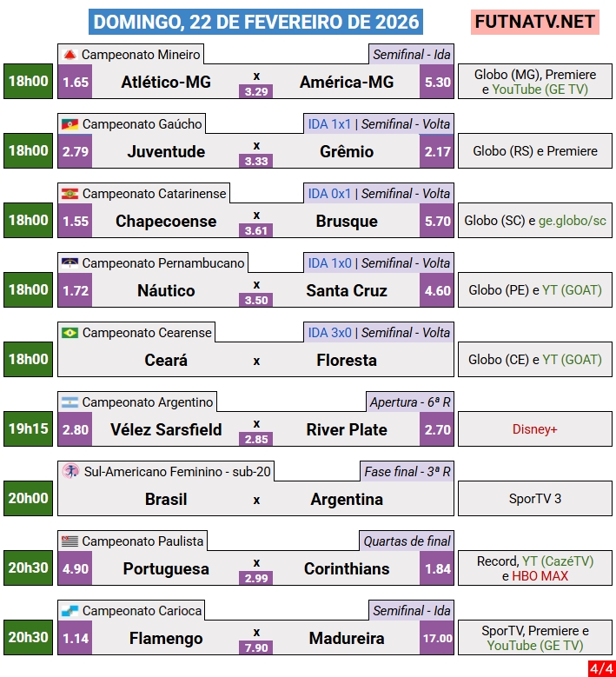616x677 pixels.
Task: Click the Campeonato Cearense flag icon
Action: point(70,333)
